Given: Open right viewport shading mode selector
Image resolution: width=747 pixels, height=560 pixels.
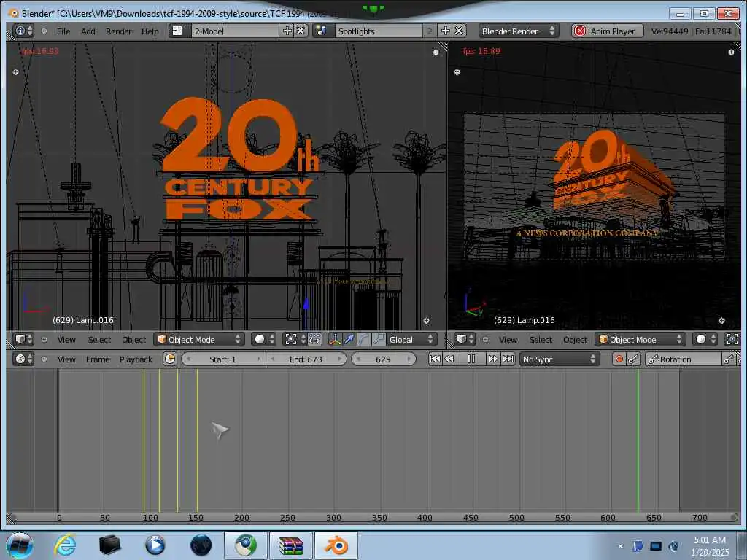Looking at the screenshot, I should point(705,340).
